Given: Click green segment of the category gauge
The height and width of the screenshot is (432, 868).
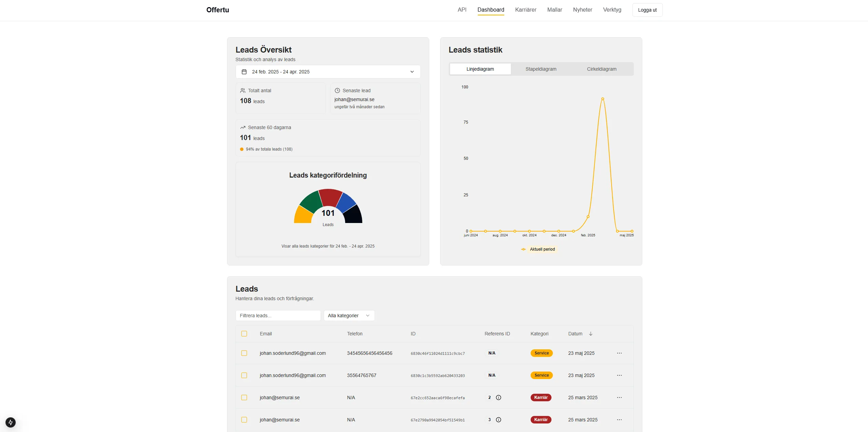Looking at the screenshot, I should [x=311, y=202].
